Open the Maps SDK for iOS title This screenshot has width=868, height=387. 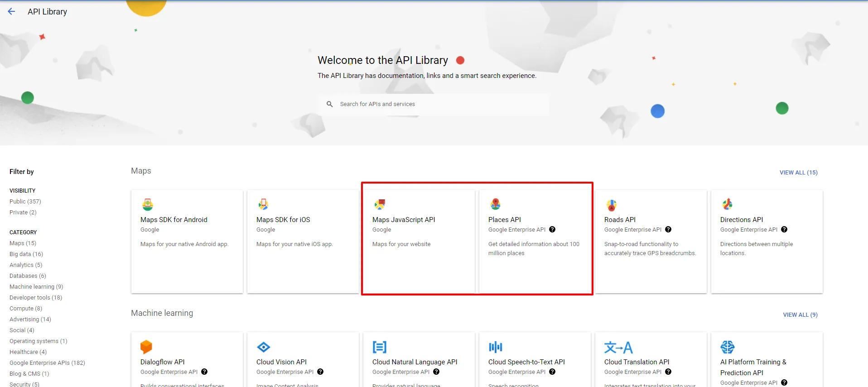point(283,220)
